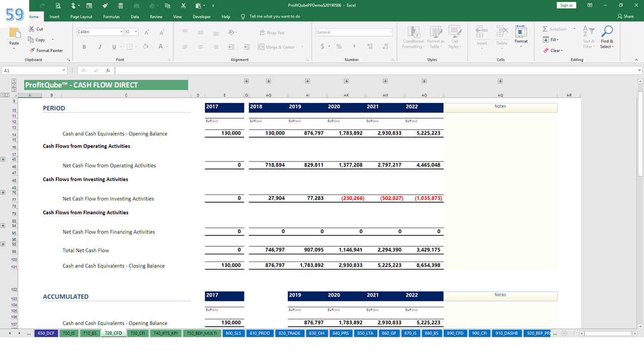
Task: Switch to the 910_DASHB sheet tab
Action: [x=506, y=333]
